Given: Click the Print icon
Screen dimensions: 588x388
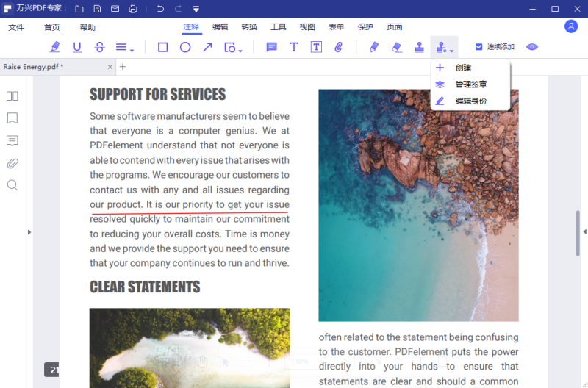Looking at the screenshot, I should [x=133, y=9].
